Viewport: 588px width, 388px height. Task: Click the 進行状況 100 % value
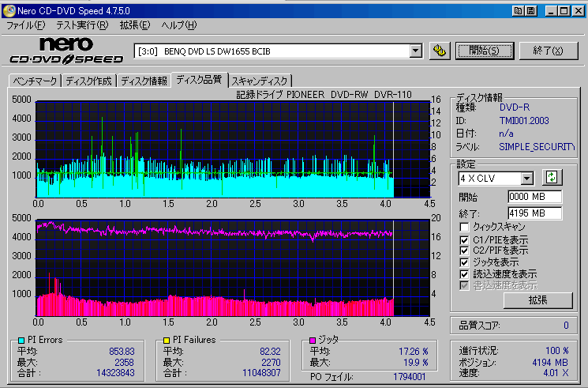[x=557, y=351]
